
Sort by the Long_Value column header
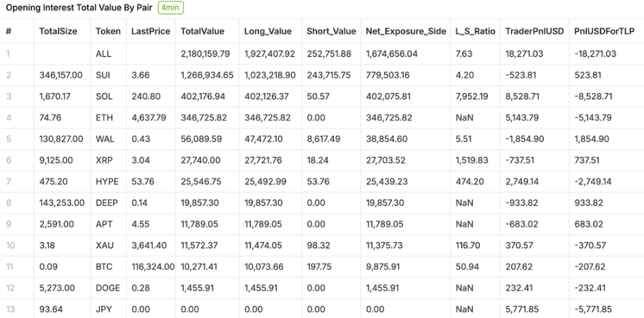click(268, 31)
